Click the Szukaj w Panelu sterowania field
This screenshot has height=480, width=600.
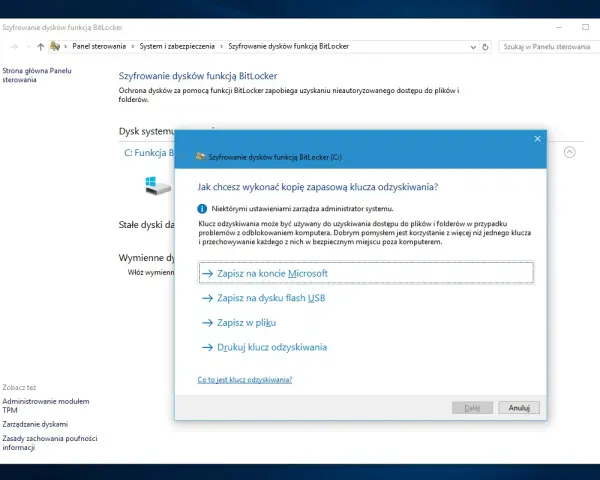(x=549, y=47)
